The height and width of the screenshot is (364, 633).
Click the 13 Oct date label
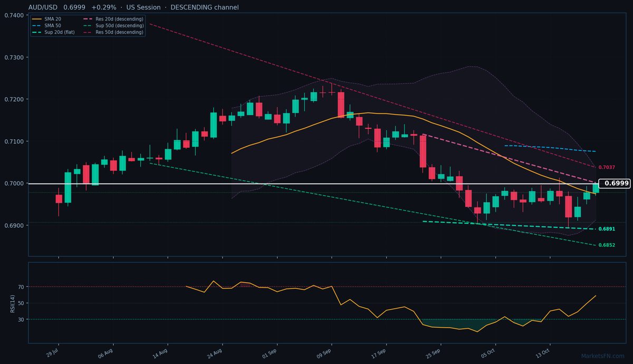click(543, 352)
